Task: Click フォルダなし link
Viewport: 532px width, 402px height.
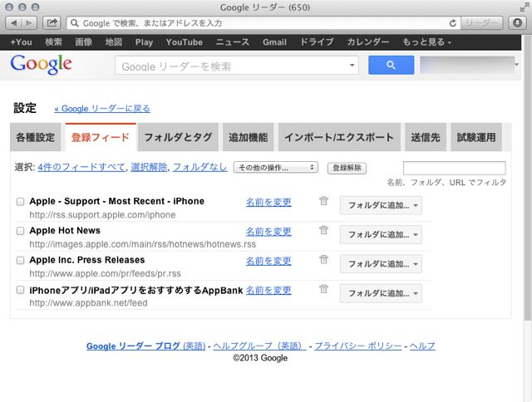Action: point(199,167)
